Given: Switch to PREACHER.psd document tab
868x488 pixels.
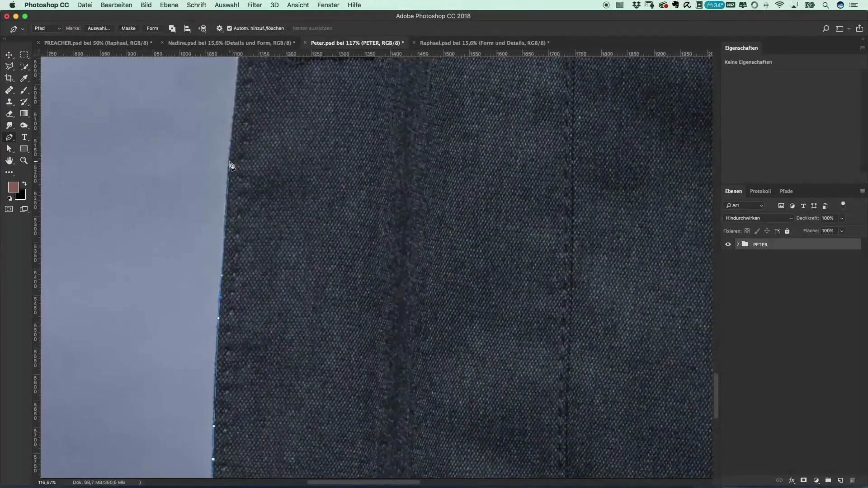Looking at the screenshot, I should click(x=98, y=43).
